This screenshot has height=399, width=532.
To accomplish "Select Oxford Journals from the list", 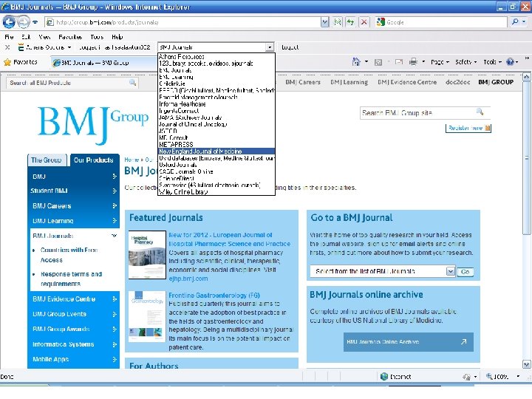I will click(216, 165).
